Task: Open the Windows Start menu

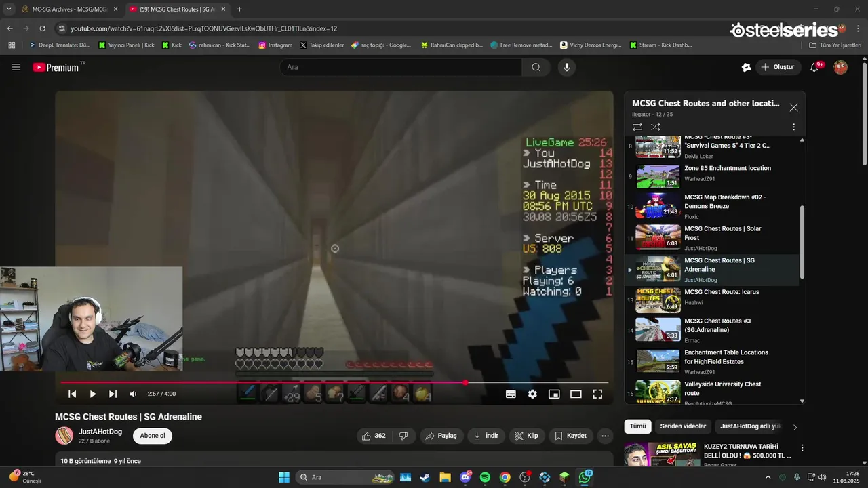Action: tap(284, 477)
